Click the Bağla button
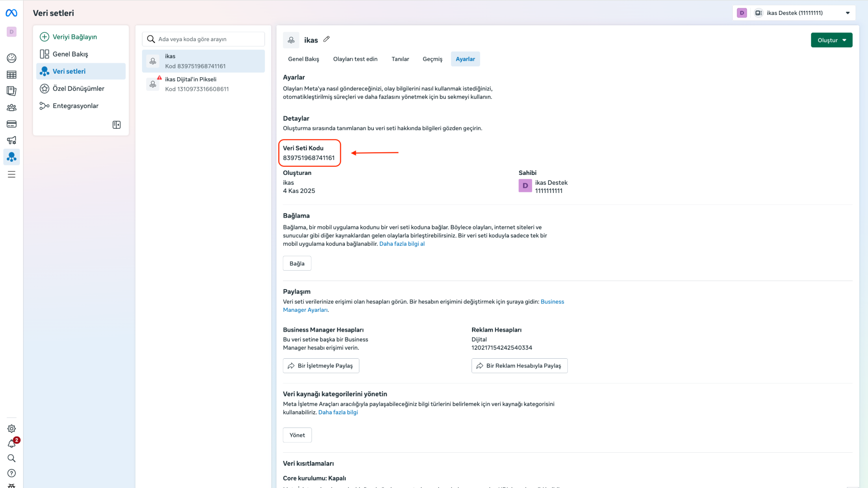 click(297, 263)
